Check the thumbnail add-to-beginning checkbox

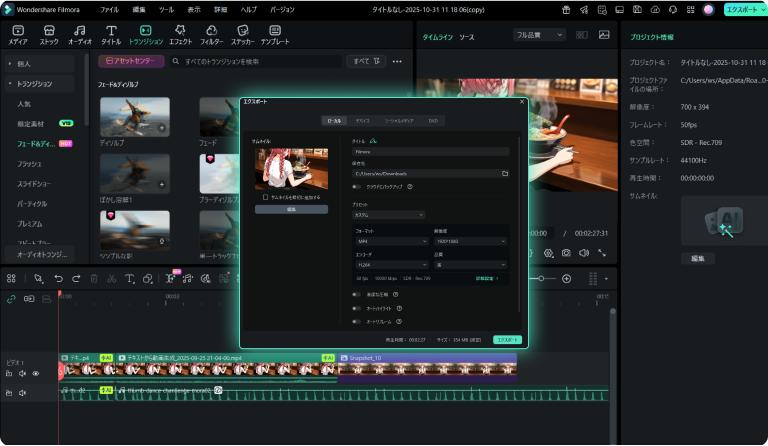point(264,197)
